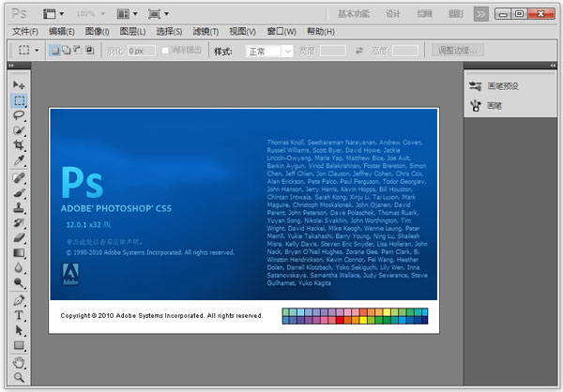The width and height of the screenshot is (563, 392).
Task: Click the Adobe logo on splash screen
Action: pos(70,274)
